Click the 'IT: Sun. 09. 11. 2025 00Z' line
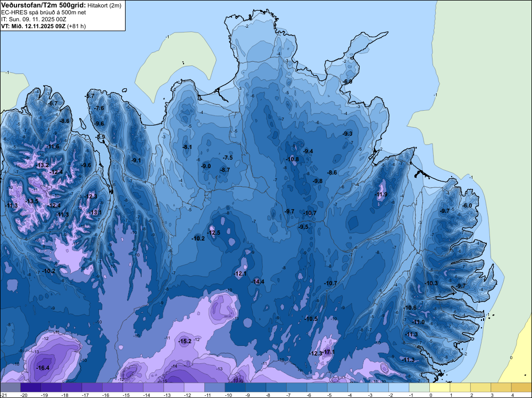Viewport: 532px width, 398px height. (x=34, y=19)
